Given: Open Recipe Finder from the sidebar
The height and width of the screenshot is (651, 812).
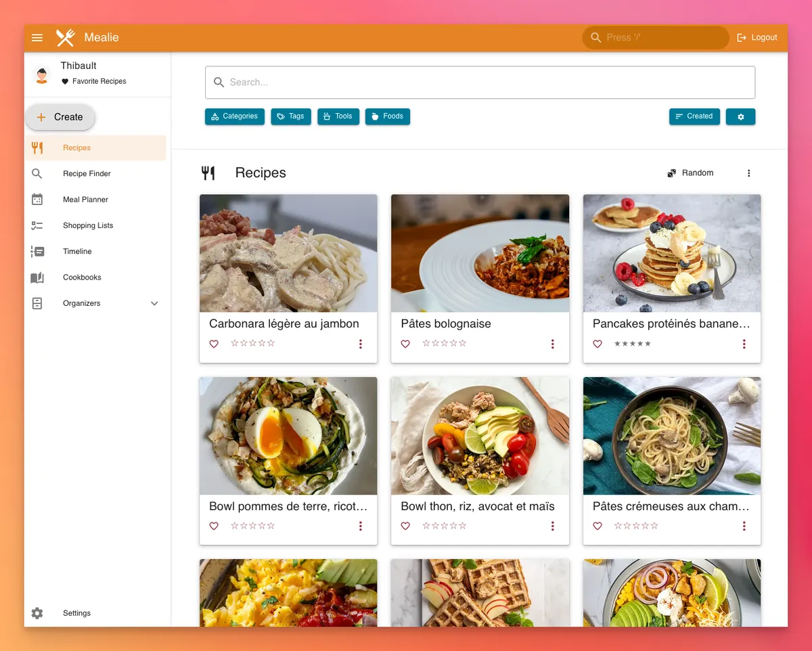Looking at the screenshot, I should [95, 174].
